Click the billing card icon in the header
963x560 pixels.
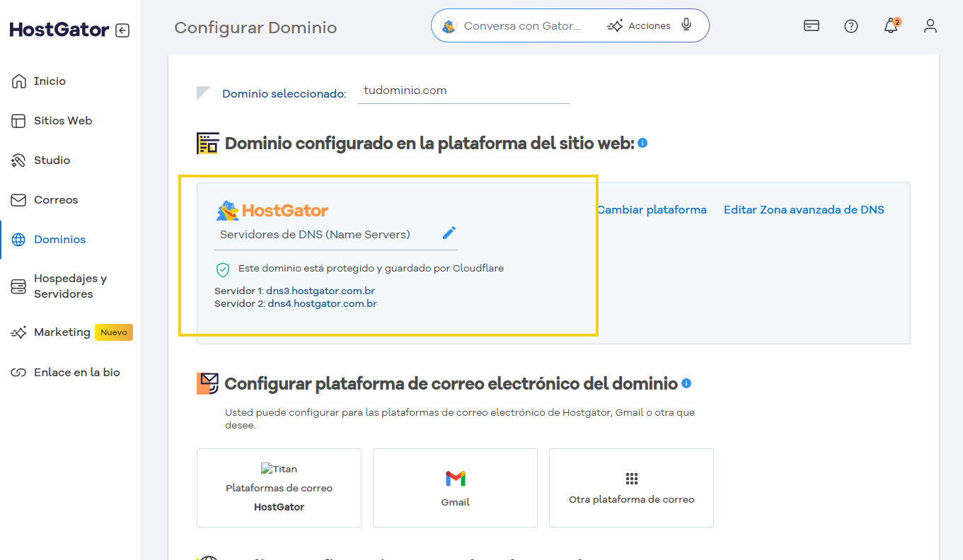811,25
